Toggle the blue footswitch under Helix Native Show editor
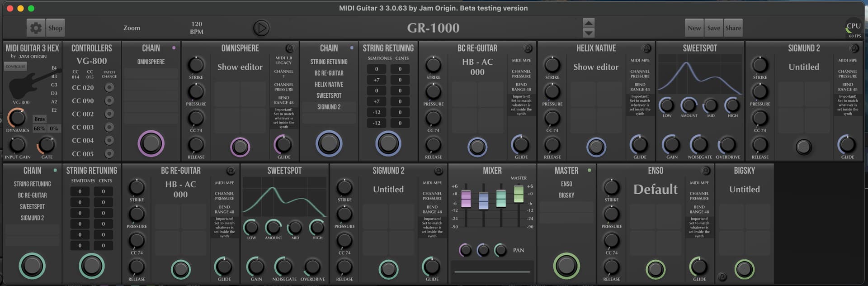Screen dimensions: 868x286 pos(596,147)
